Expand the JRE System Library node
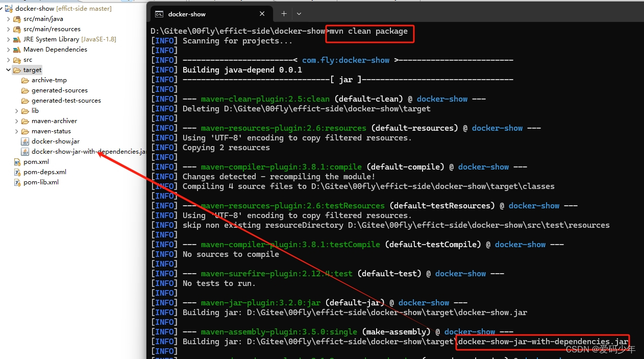Viewport: 644px width, 359px height. point(9,39)
